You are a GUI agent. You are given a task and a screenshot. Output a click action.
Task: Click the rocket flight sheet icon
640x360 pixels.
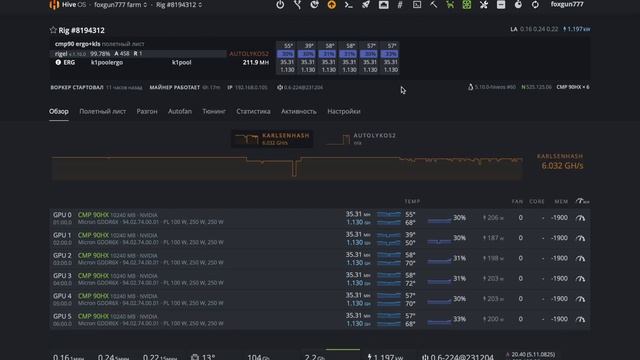tap(366, 4)
